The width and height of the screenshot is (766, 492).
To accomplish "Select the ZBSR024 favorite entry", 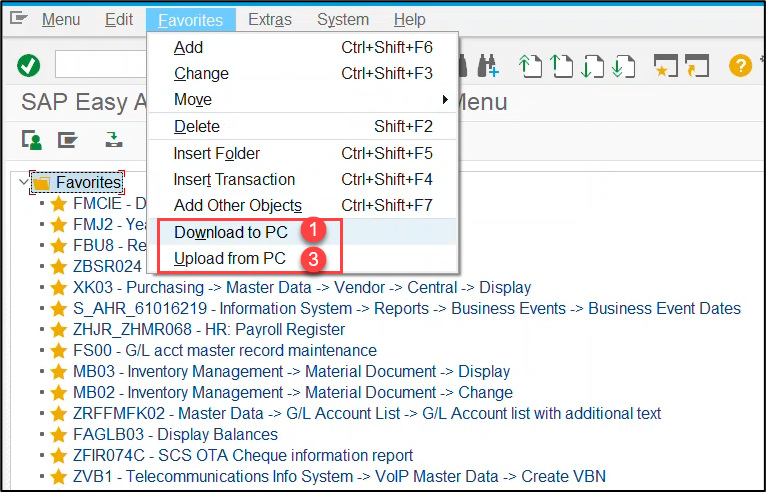I will pyautogui.click(x=107, y=266).
